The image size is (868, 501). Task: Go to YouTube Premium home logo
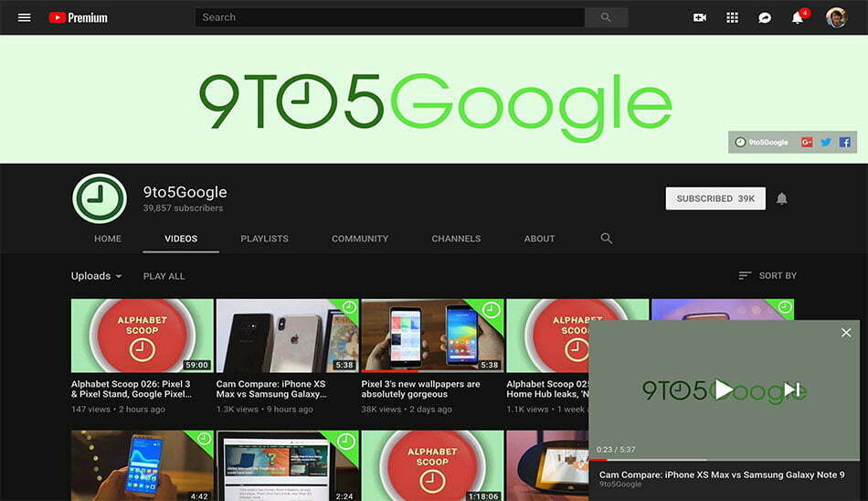78,17
